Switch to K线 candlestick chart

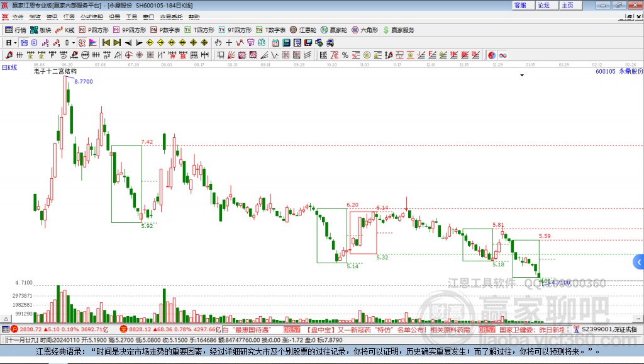[65, 30]
